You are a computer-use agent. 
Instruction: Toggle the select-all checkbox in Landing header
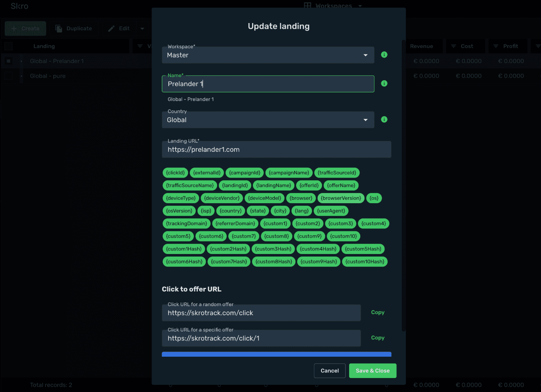pos(9,46)
